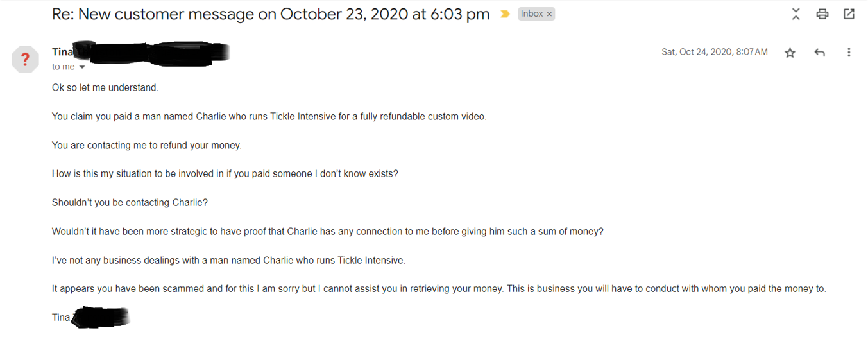868x355 pixels.
Task: Click the Tina signature at message bottom
Action: [x=61, y=317]
